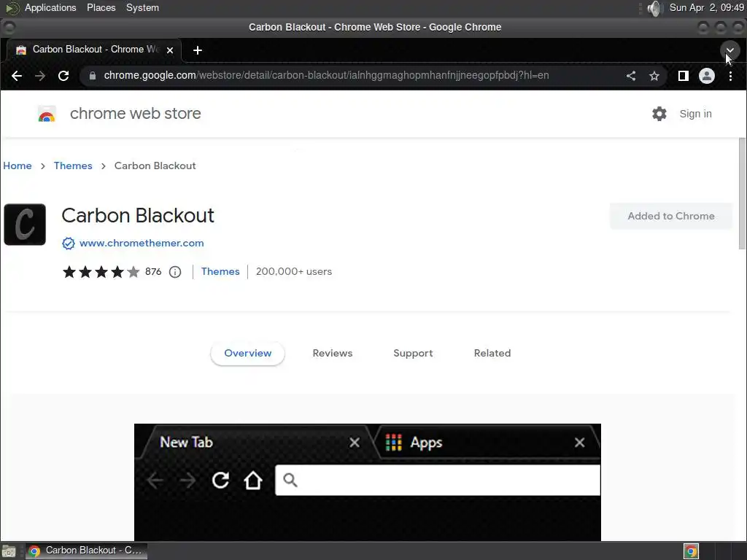Visit www.chromethemer.com publisher link

(142, 243)
